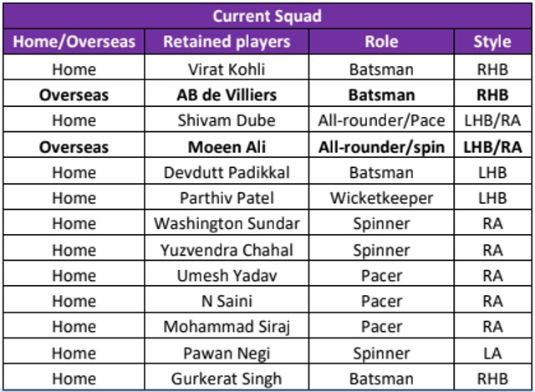The height and width of the screenshot is (392, 535).
Task: Click the LA style cell
Action: point(492,351)
